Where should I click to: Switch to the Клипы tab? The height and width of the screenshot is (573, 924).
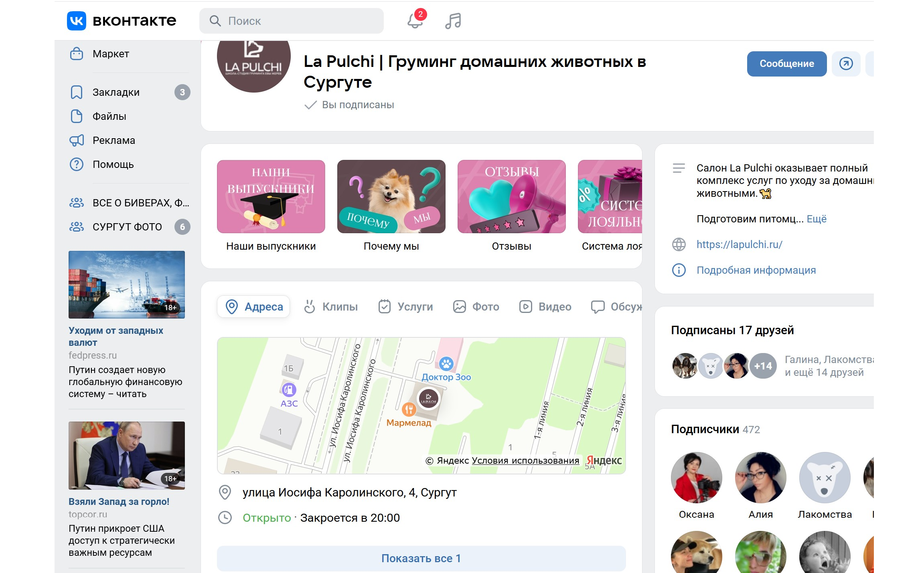point(330,307)
